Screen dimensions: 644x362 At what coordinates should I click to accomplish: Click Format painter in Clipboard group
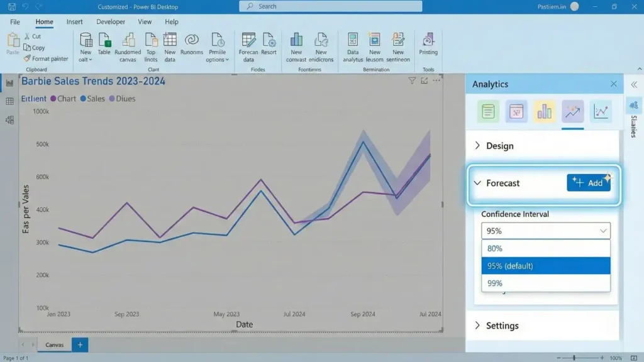click(47, 58)
